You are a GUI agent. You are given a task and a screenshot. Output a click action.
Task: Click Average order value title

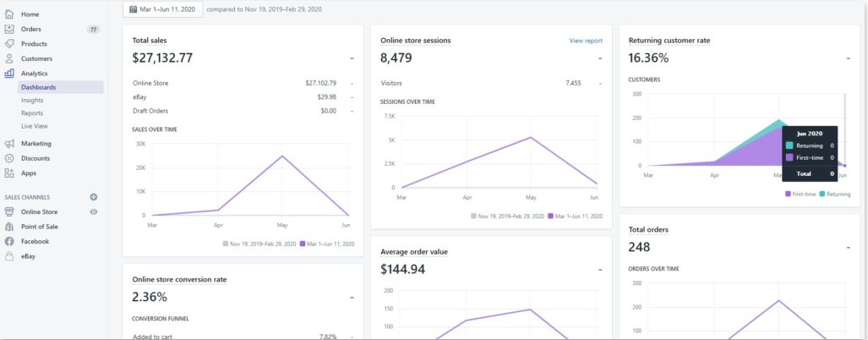414,252
